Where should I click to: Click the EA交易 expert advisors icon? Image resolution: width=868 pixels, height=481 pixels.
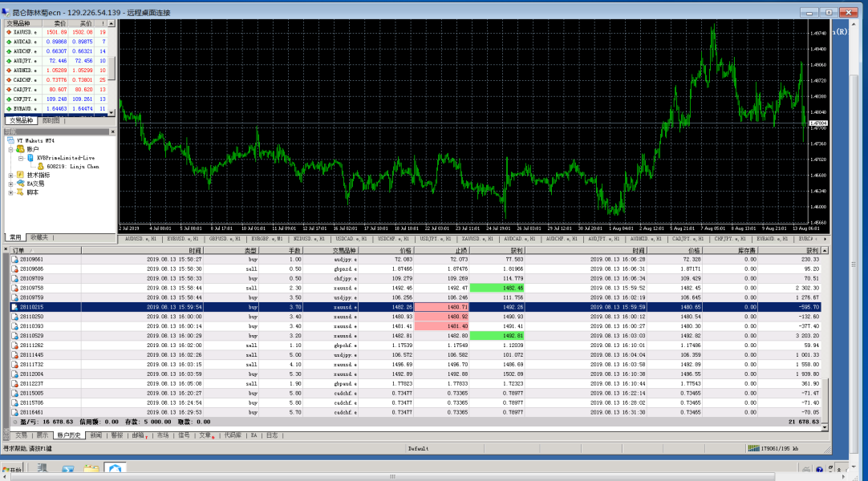pos(20,184)
